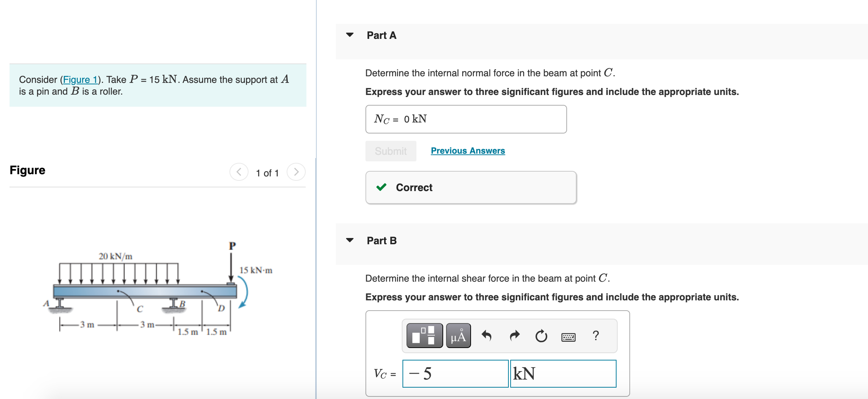Viewport: 868px width, 399px height.
Task: Collapse the Part B section
Action: 350,239
